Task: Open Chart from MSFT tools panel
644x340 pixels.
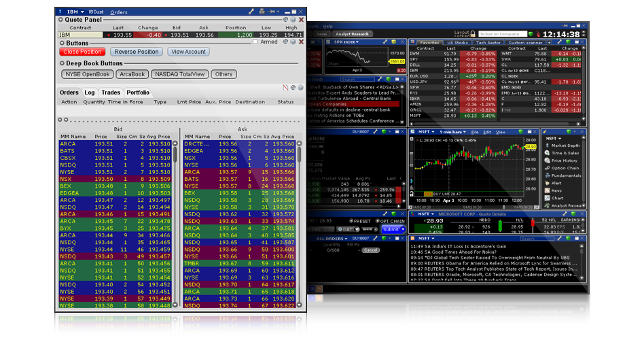Action: 554,198
